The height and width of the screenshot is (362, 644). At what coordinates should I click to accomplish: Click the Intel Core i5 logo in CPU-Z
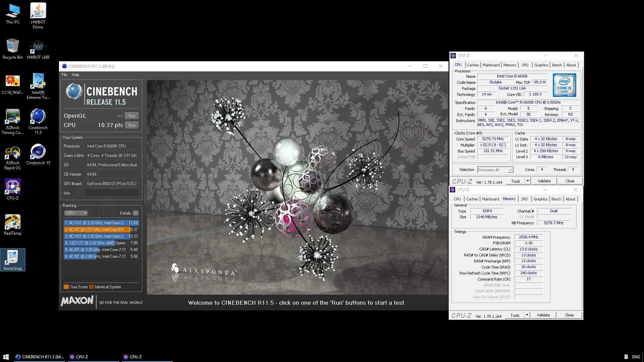click(x=565, y=85)
